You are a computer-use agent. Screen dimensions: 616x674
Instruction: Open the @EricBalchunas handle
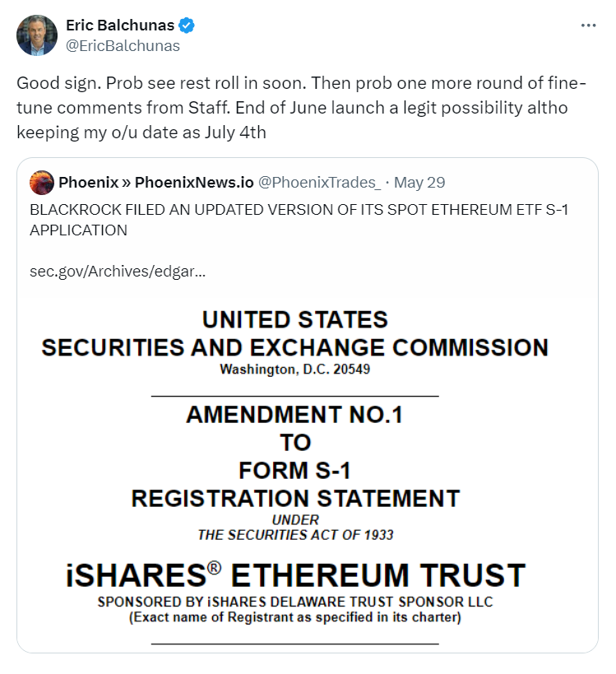[x=123, y=46]
